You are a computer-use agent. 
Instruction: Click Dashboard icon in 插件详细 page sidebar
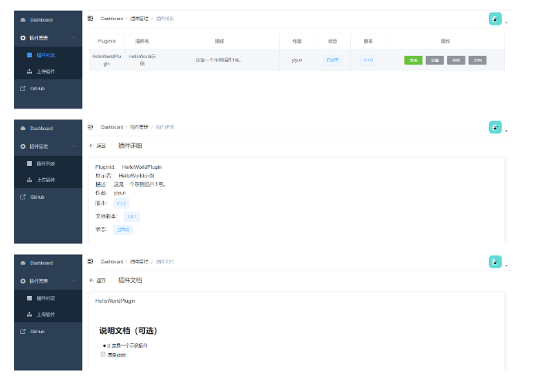click(x=23, y=129)
